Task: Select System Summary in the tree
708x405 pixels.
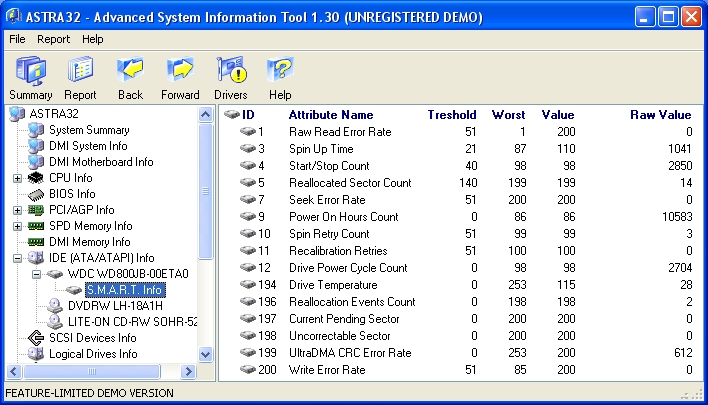Action: [x=89, y=130]
